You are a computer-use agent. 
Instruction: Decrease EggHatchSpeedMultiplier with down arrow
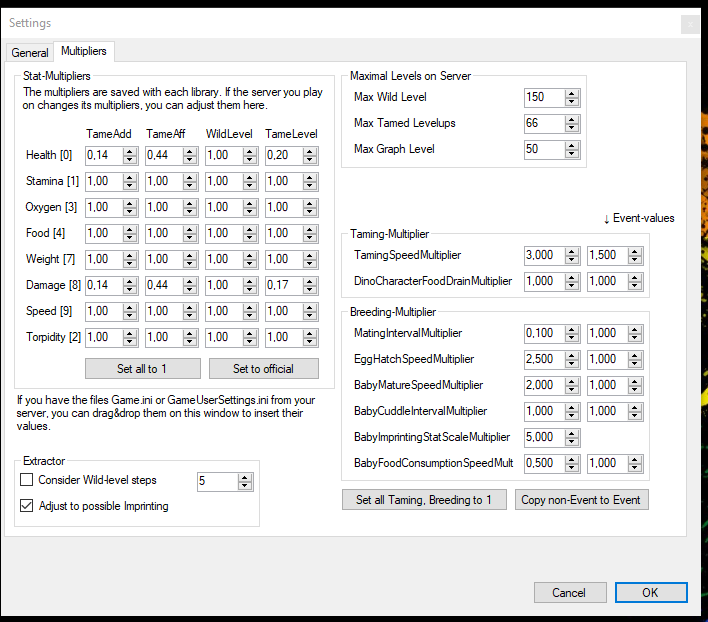point(572,364)
